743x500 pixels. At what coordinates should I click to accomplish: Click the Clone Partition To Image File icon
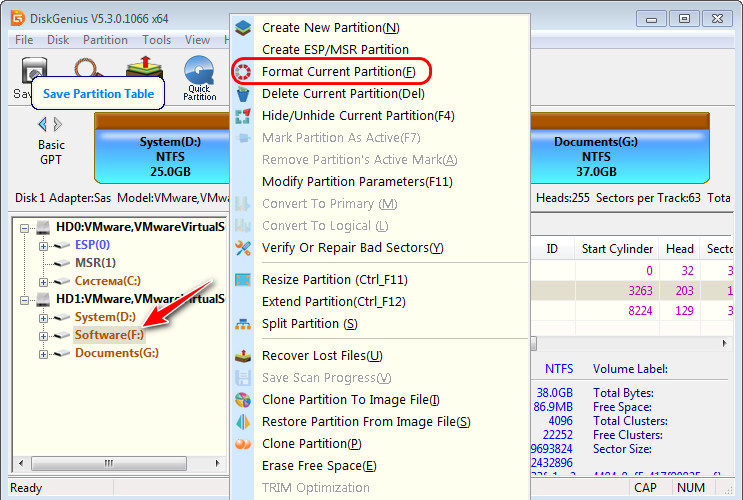point(243,400)
